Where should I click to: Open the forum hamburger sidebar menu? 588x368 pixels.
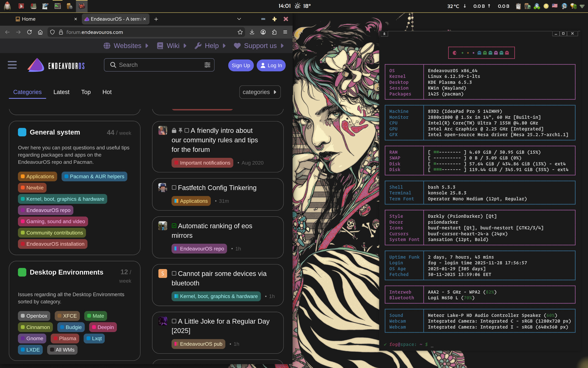pyautogui.click(x=12, y=65)
